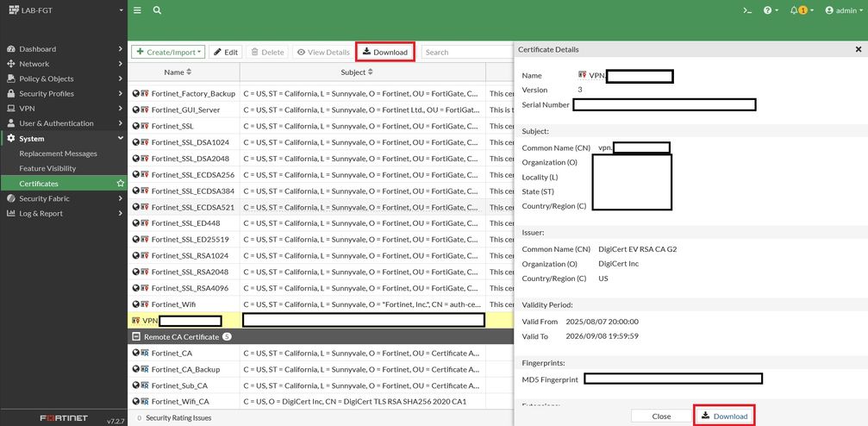
Task: Expand Security Fabric menu
Action: tap(64, 198)
